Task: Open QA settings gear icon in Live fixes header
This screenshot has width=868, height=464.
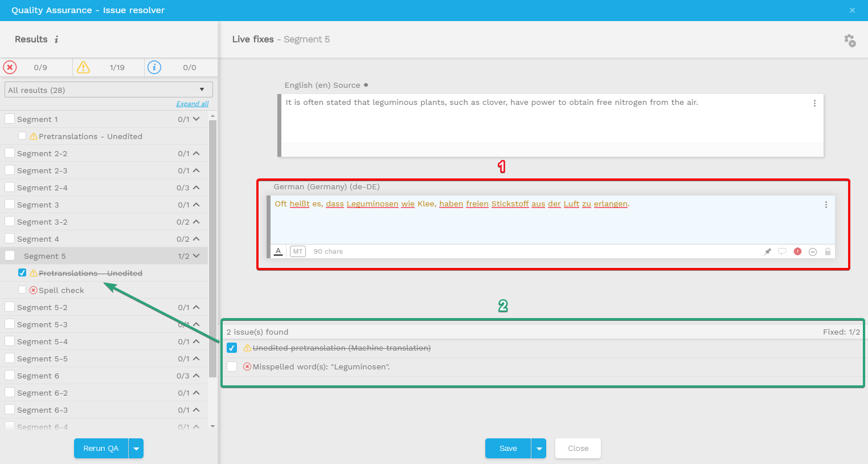Action: pos(850,40)
